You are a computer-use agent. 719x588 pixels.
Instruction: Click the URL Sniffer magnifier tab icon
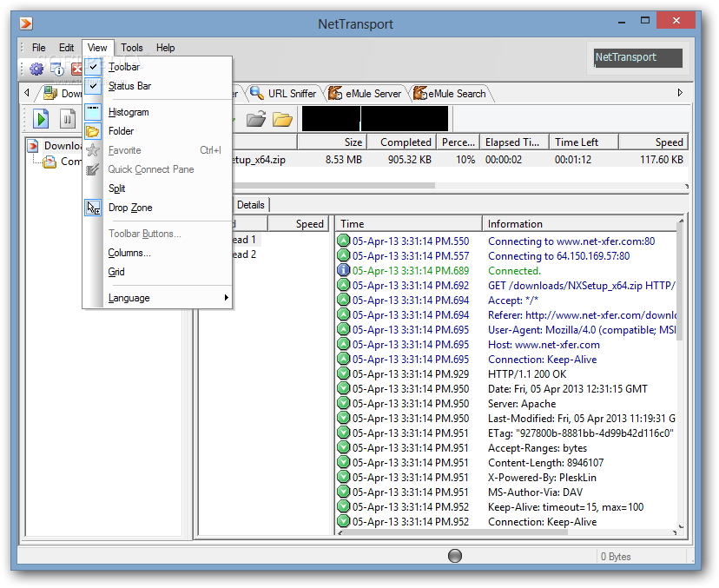click(x=257, y=93)
